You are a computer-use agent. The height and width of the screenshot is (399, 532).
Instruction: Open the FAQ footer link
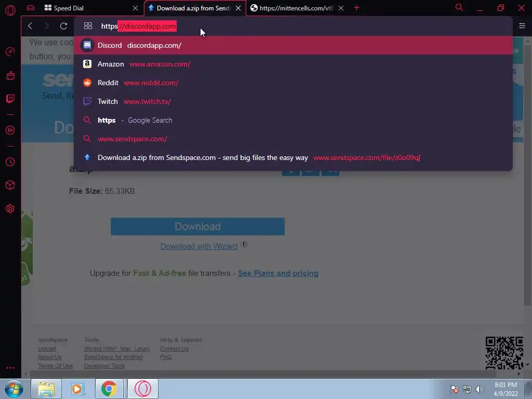click(166, 357)
